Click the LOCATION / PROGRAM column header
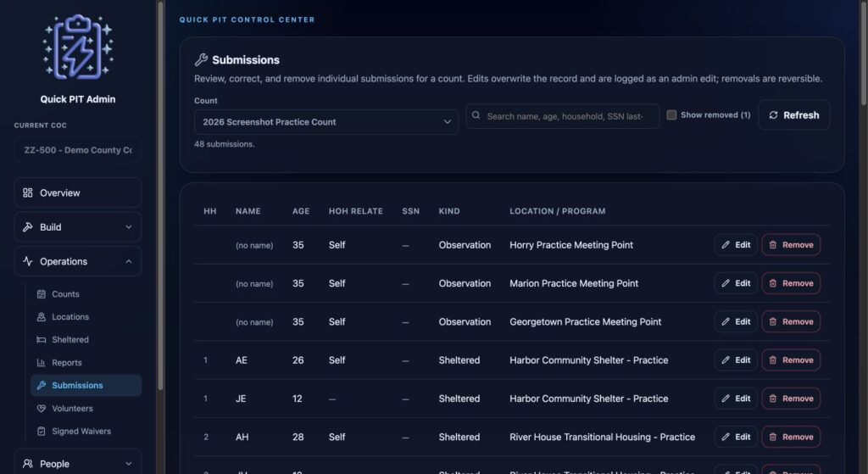 (x=558, y=211)
